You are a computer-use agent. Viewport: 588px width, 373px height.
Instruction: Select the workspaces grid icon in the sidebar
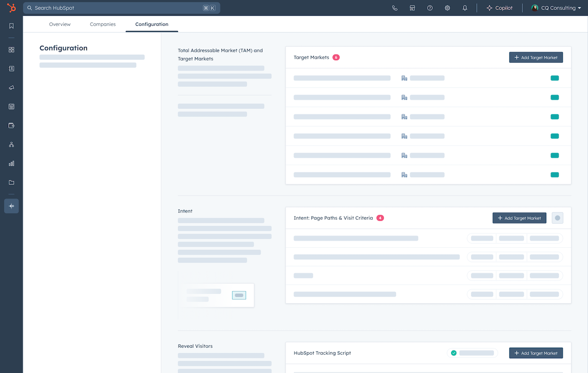point(11,49)
